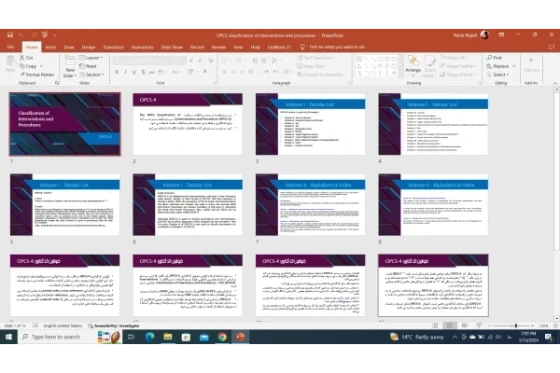The image size is (560, 373).
Task: Select slide 7 Alphabetical Index thumbnail
Action: [x=310, y=205]
